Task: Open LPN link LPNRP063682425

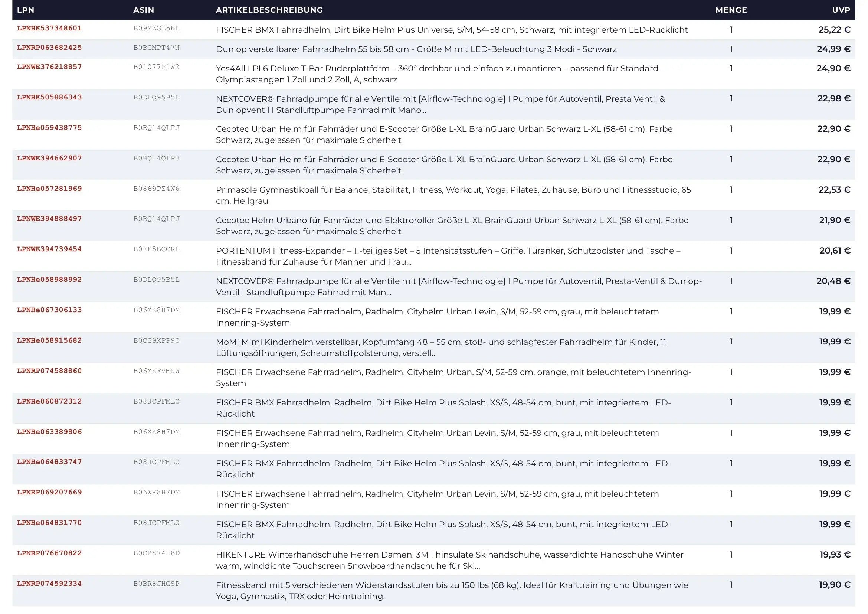Action: point(49,48)
